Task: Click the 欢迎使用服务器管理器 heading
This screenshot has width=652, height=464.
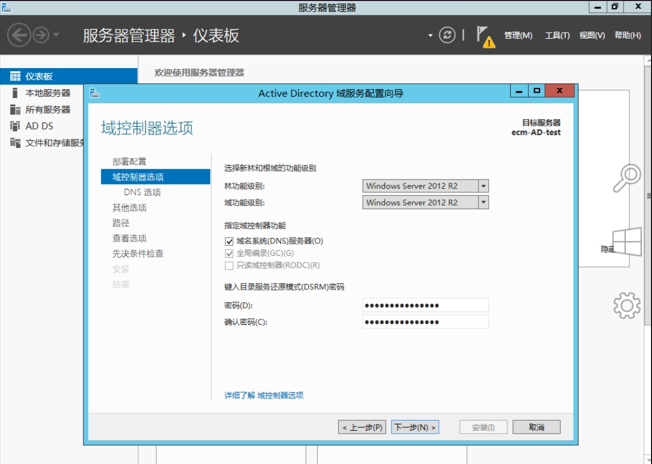Action: coord(199,73)
